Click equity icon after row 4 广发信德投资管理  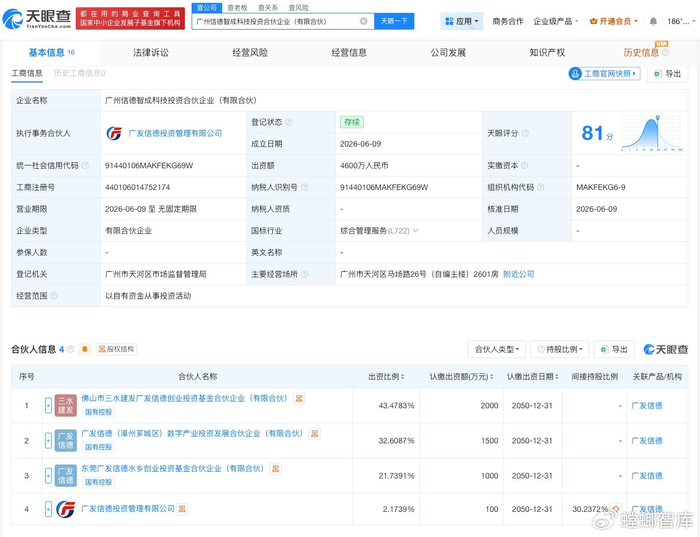tap(182, 508)
